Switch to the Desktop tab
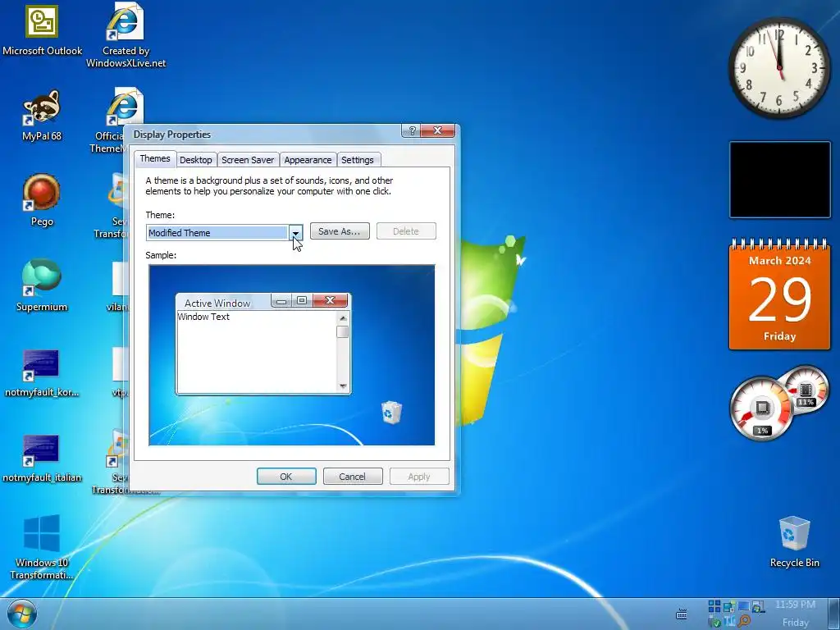 195,160
